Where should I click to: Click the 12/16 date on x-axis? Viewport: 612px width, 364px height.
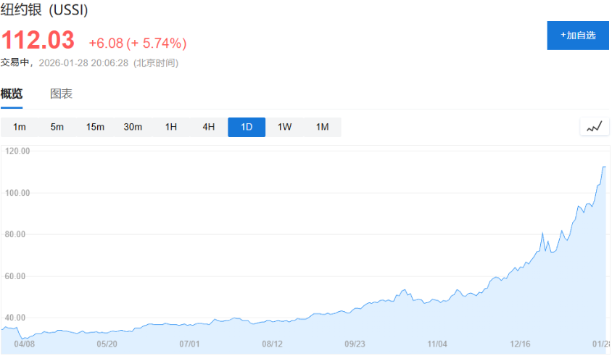coord(521,344)
